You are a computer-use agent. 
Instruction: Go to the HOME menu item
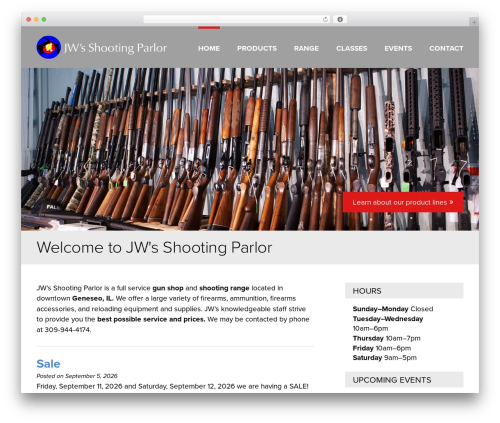[209, 48]
